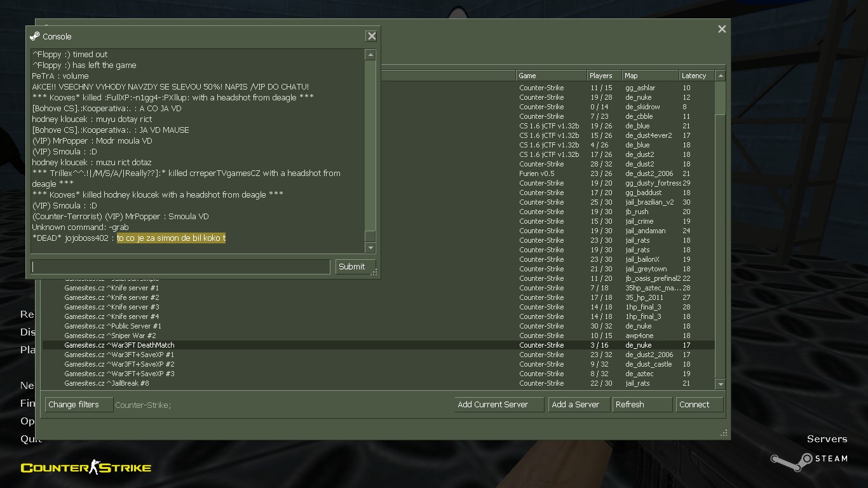Select Gamesites.cz ^War3FT+SaveXP #2 row
Image resolution: width=868 pixels, height=488 pixels.
(x=378, y=364)
